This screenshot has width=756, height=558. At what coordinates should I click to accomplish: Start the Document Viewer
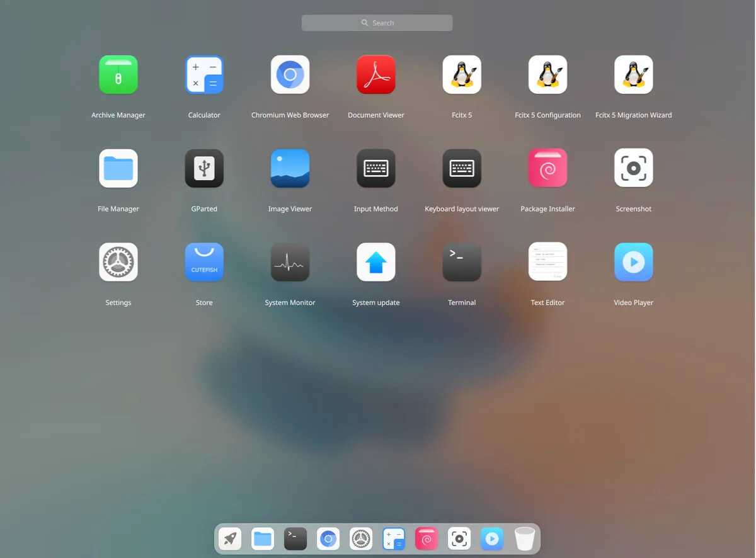(x=376, y=74)
